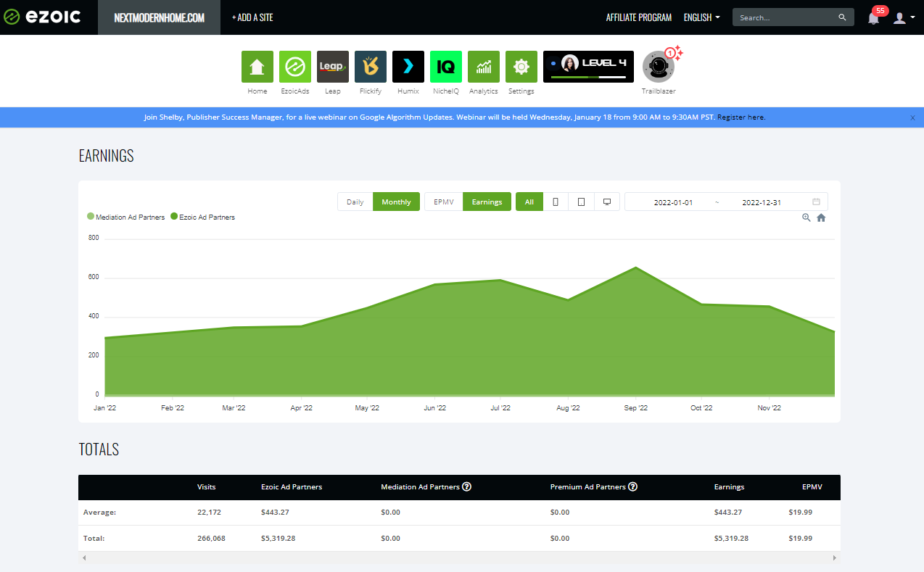
Task: Toggle Mediation Ad Partners legend series
Action: tap(126, 217)
